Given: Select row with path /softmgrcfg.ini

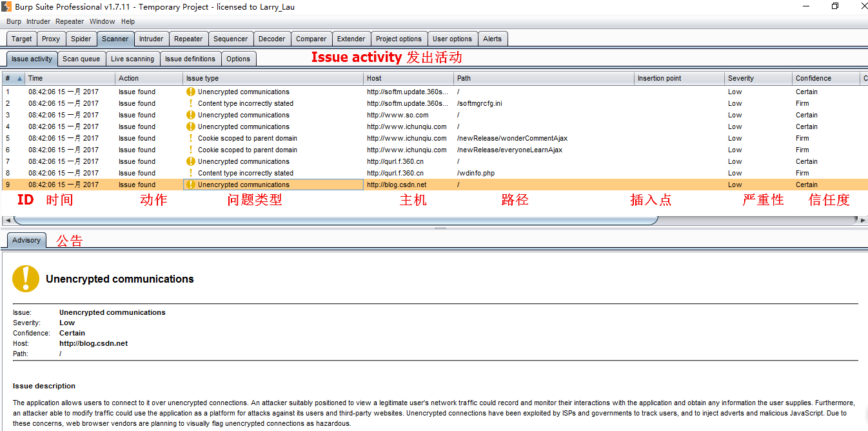Looking at the screenshot, I should click(434, 103).
